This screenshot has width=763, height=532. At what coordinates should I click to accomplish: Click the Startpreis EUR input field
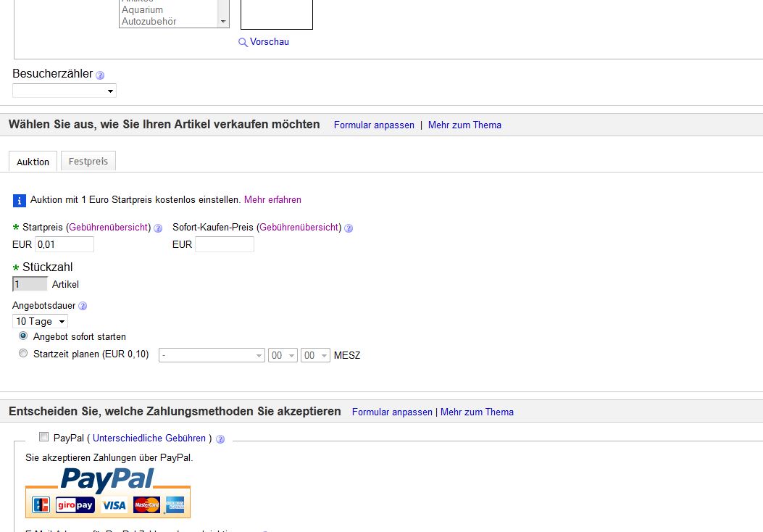(x=64, y=244)
